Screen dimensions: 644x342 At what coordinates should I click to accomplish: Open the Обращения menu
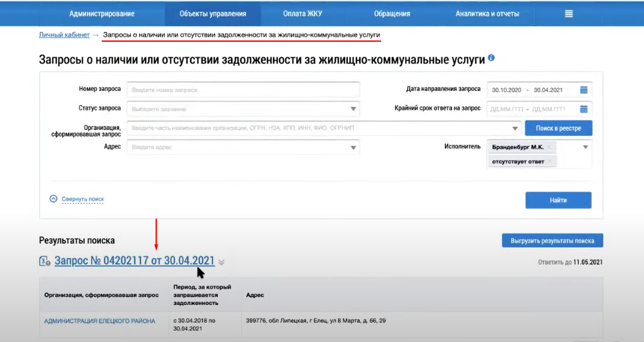click(x=392, y=13)
